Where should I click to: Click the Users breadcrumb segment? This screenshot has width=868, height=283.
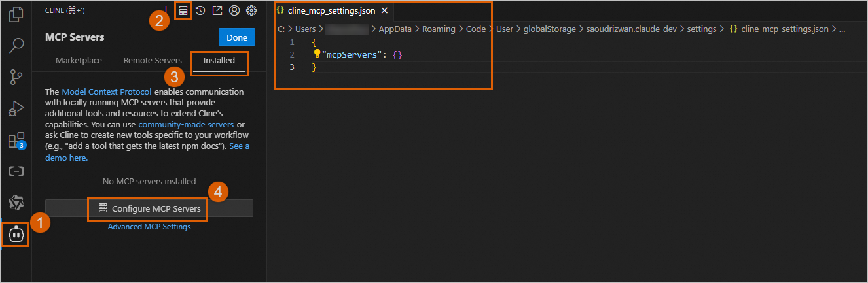pos(305,29)
